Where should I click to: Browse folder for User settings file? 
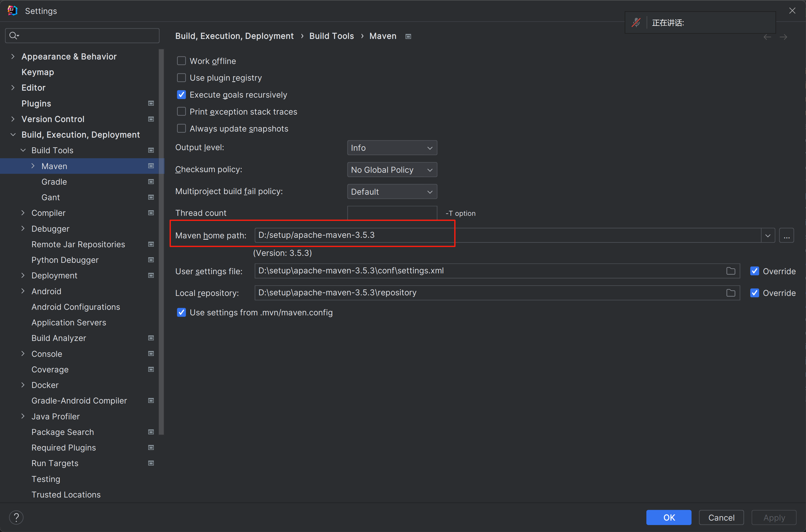[x=731, y=271]
